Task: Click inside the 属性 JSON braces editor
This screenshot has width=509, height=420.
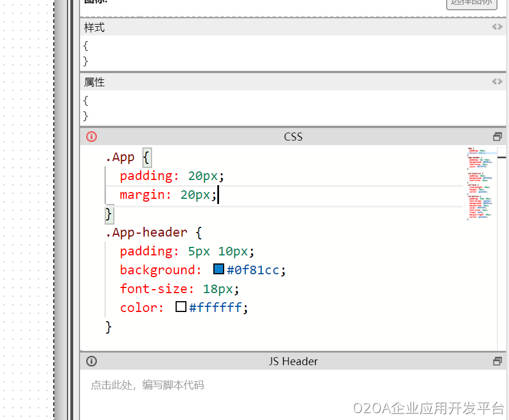Action: pyautogui.click(x=229, y=108)
